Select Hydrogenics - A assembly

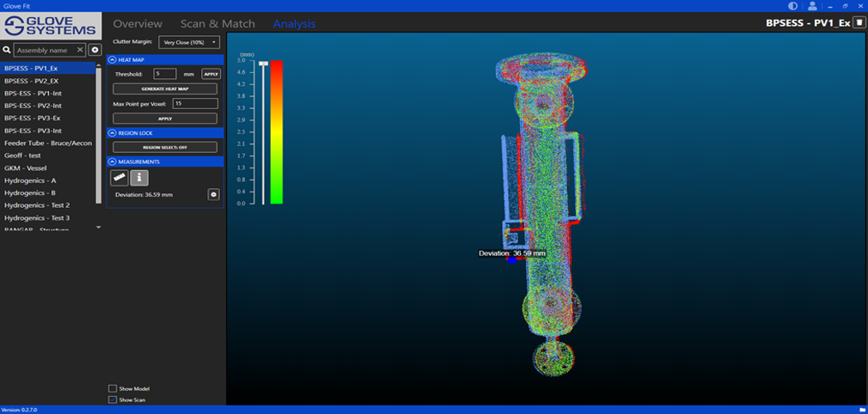coord(47,180)
